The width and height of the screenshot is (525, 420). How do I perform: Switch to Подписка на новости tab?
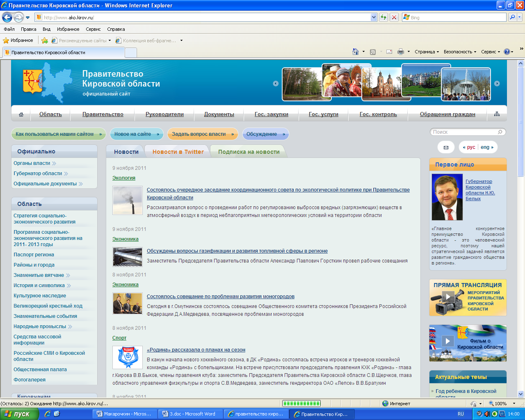249,152
